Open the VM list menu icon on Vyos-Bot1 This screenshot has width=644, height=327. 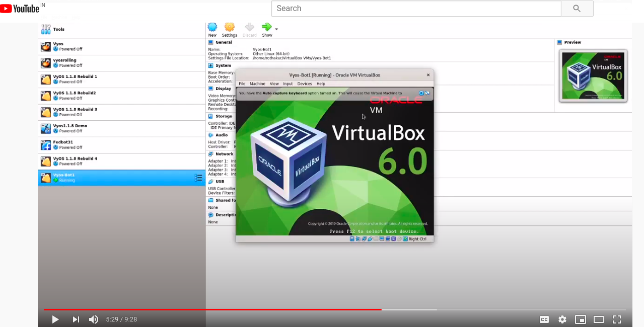pyautogui.click(x=198, y=178)
